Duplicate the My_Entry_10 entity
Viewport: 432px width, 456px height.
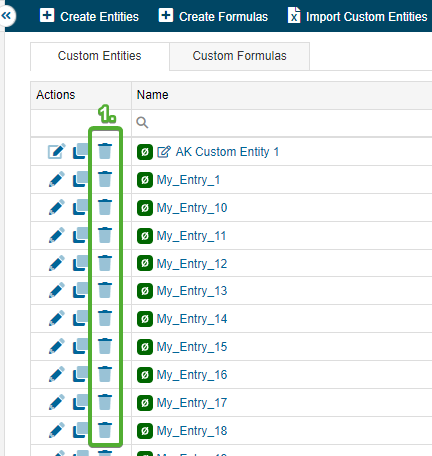coord(80,207)
